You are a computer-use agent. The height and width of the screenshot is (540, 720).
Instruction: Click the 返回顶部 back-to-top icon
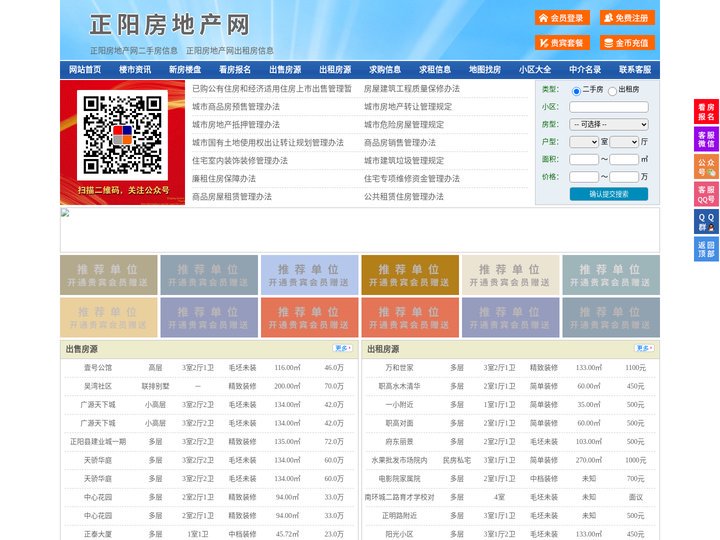click(x=706, y=249)
